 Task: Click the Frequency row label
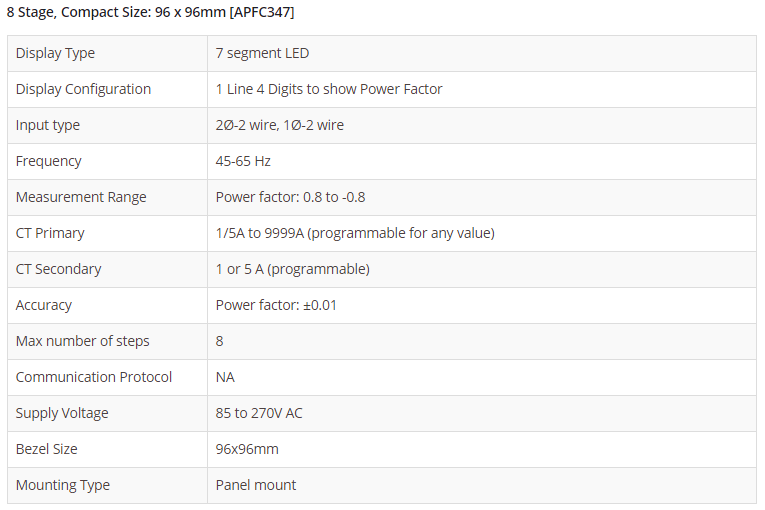49,161
